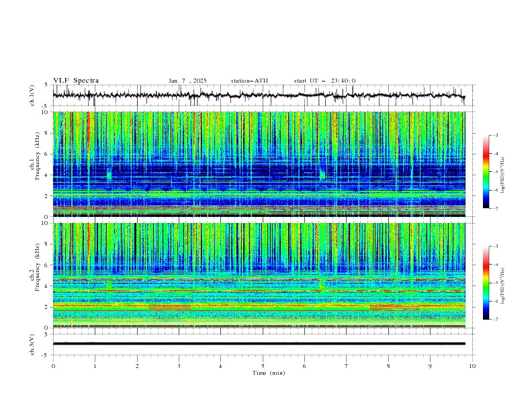Click the ch.1 spectrogram image panel
Viewport: 532px width, 411px height.
click(259, 164)
